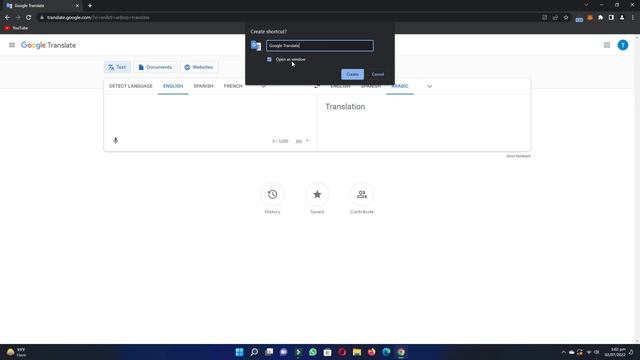The image size is (640, 360).
Task: Click the Google Translate logo
Action: tap(49, 45)
